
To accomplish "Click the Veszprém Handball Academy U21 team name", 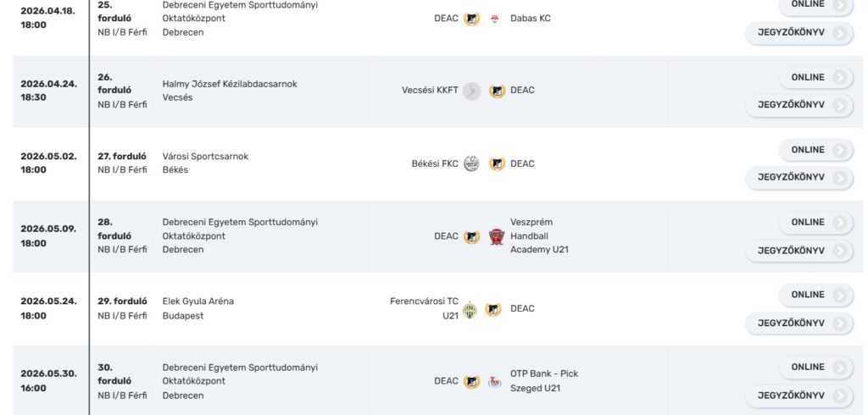I will [539, 236].
